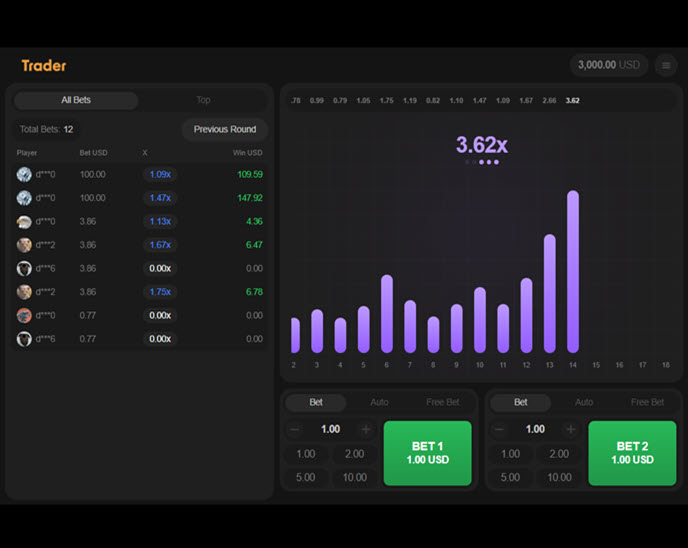Click the 2.66 multiplier in history bar
The image size is (688, 548).
coord(549,101)
